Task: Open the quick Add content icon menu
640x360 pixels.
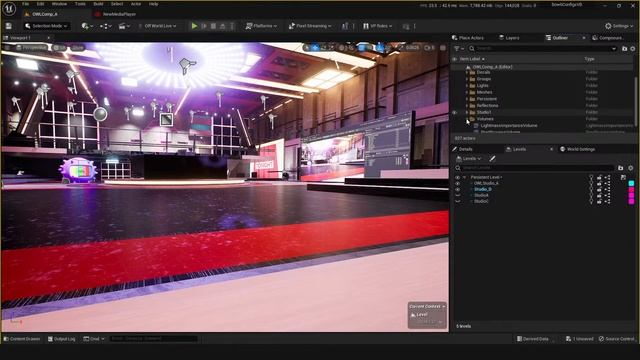Action: tap(87, 26)
